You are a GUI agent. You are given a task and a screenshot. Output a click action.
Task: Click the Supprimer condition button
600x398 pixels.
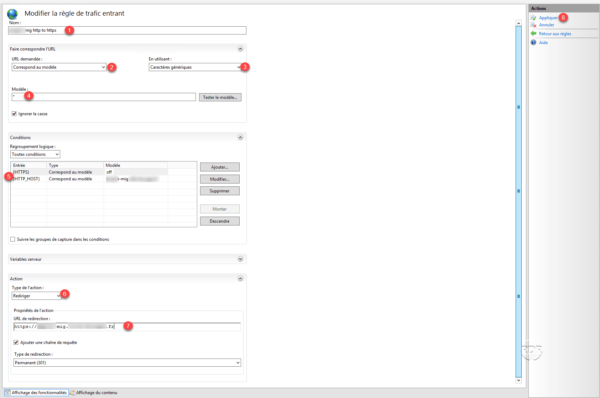click(x=220, y=191)
